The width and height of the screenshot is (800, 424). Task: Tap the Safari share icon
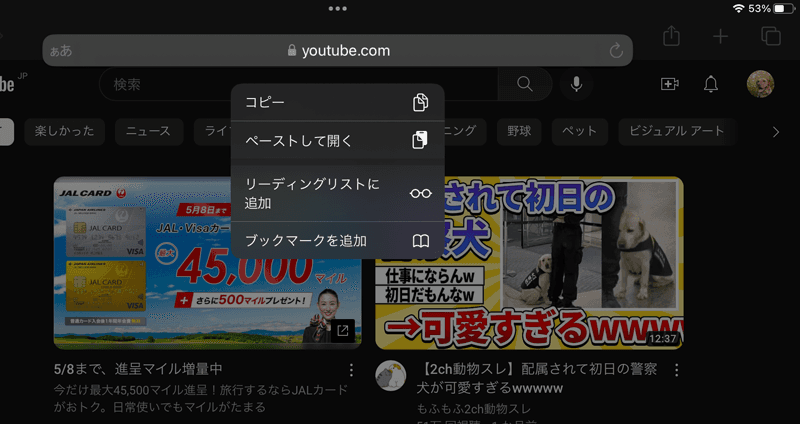671,36
